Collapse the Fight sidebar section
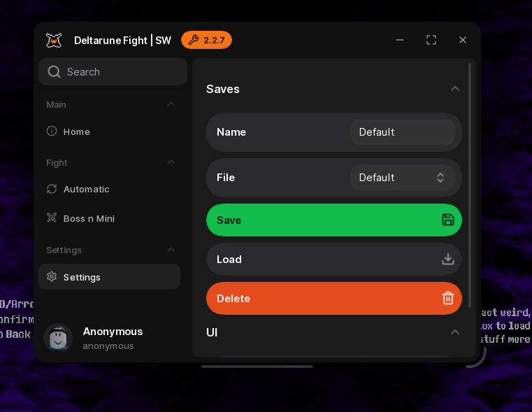 click(x=171, y=162)
